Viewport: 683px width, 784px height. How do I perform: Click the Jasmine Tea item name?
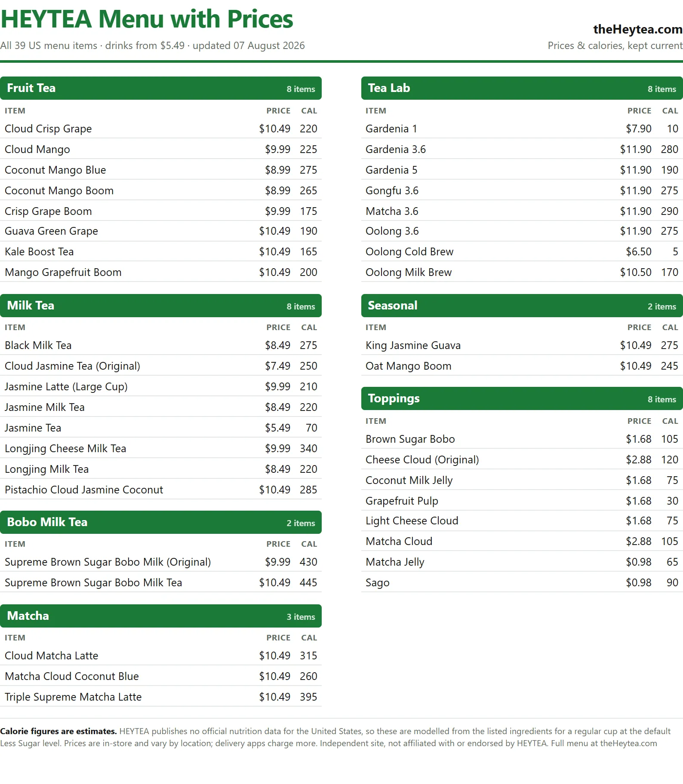33,428
